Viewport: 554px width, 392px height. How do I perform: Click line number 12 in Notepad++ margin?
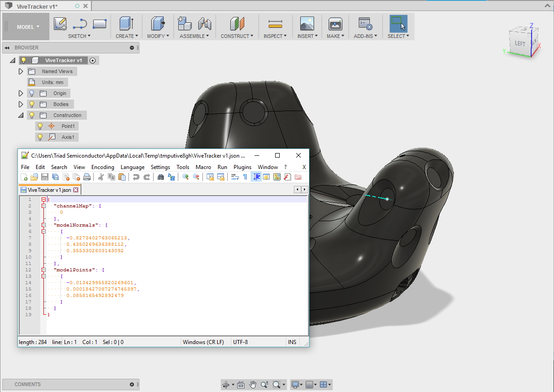(30, 270)
